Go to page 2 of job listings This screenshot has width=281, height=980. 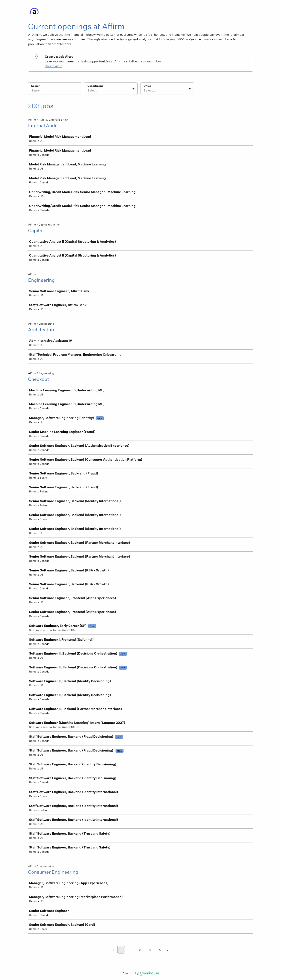131,950
